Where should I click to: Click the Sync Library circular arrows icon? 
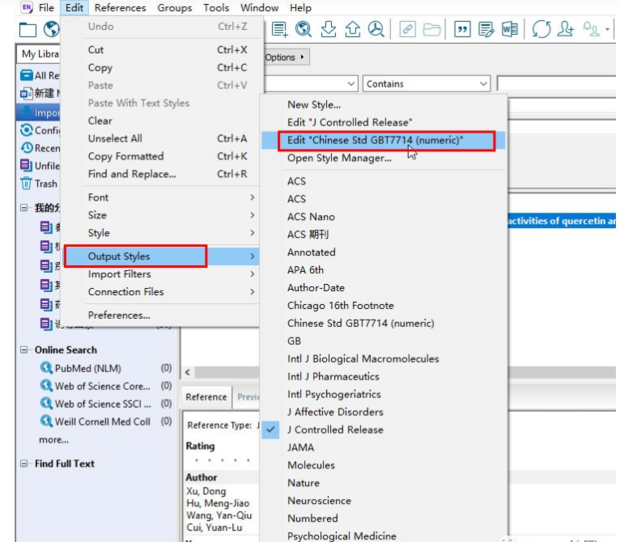(541, 29)
